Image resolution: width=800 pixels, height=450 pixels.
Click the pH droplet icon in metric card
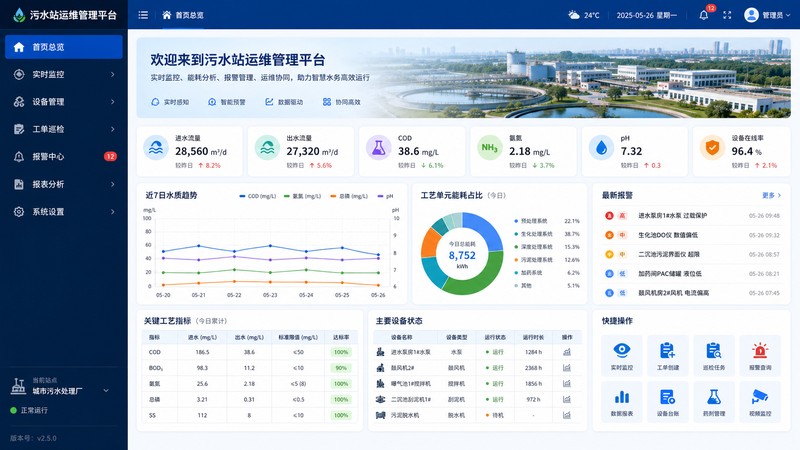[x=602, y=147]
